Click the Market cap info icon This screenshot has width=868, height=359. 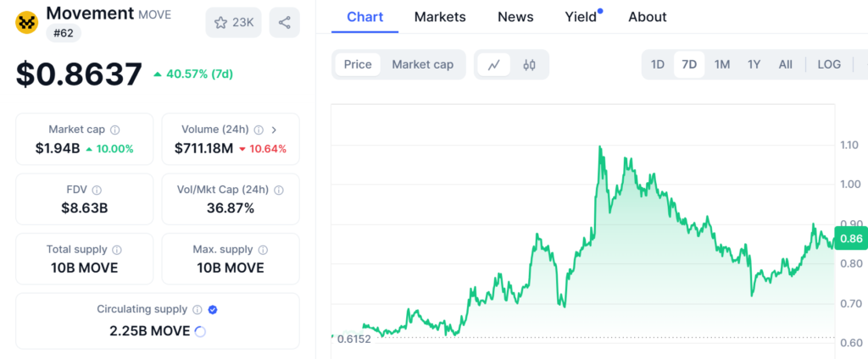(x=115, y=130)
